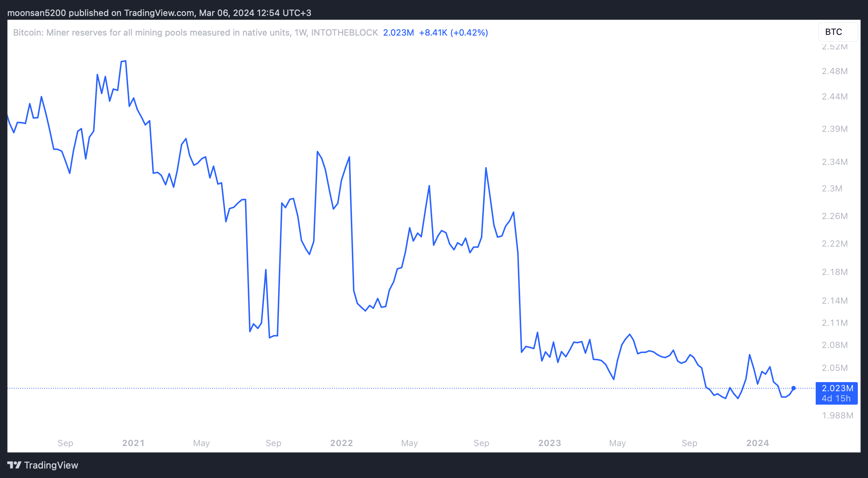868x478 pixels.
Task: Click the '2.26M' price axis label
Action: [x=835, y=216]
